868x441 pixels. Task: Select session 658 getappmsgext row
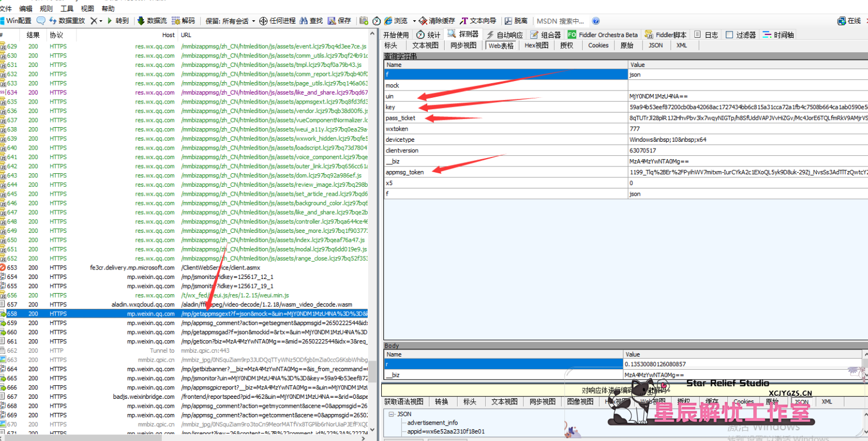click(184, 314)
